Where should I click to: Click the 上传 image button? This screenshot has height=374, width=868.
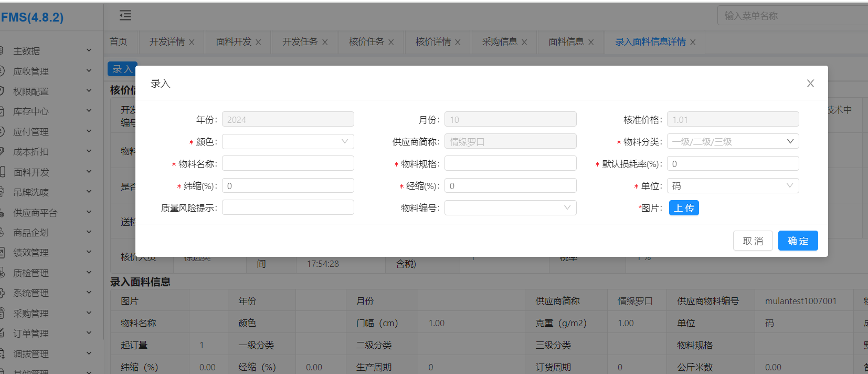point(684,208)
